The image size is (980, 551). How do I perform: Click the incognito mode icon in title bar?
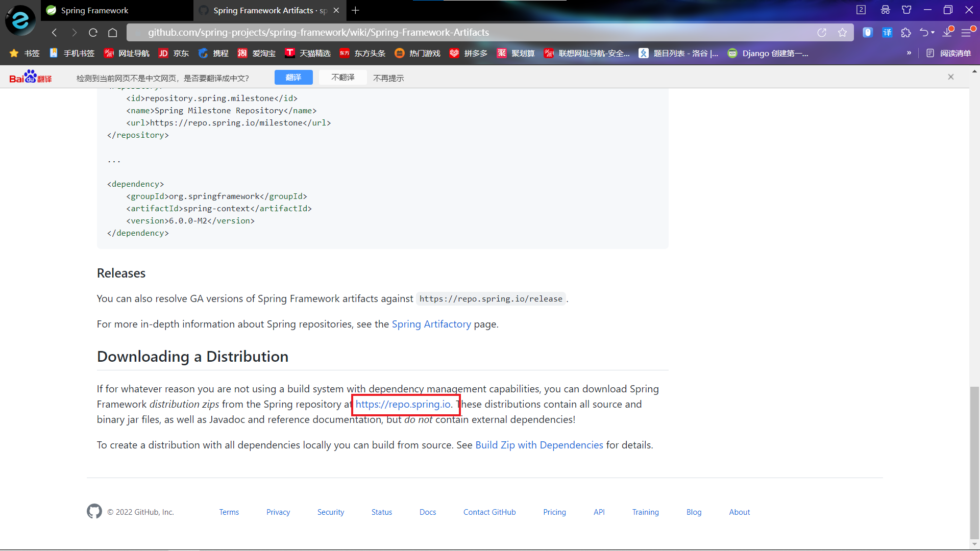pyautogui.click(x=886, y=10)
